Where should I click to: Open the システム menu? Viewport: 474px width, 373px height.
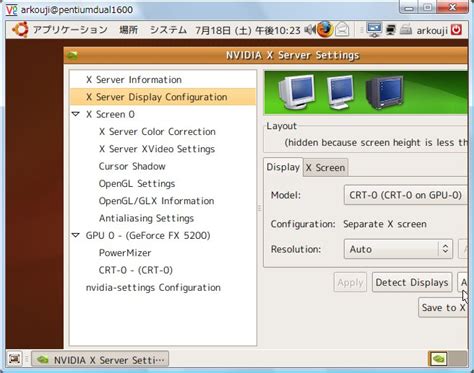[x=168, y=30]
